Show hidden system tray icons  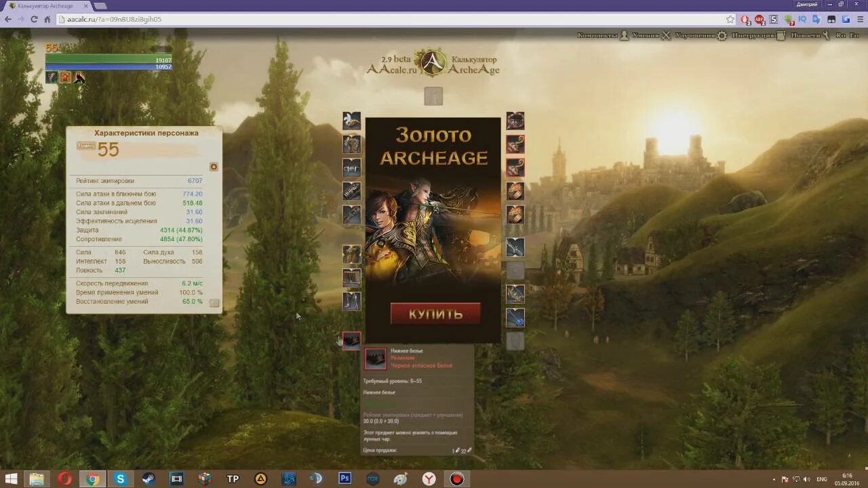[774, 479]
